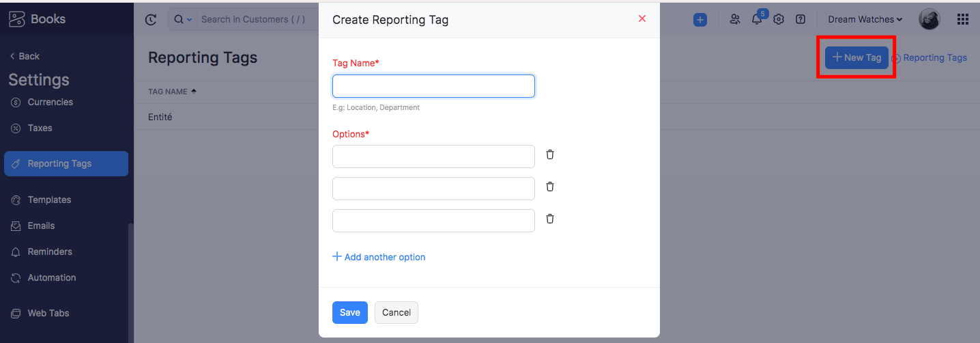The image size is (980, 343).
Task: Click the recent activity clock icon
Action: (151, 19)
